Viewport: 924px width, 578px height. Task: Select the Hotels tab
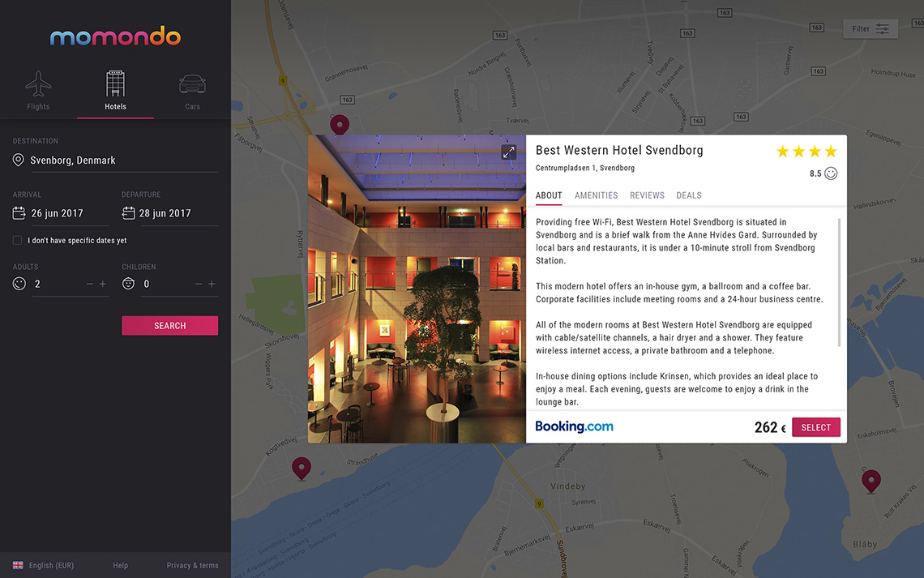pos(115,91)
